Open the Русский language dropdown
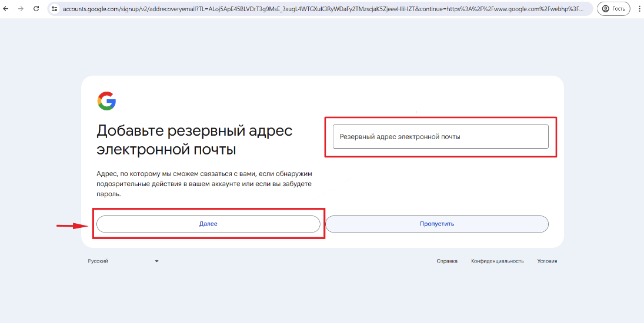The image size is (644, 323). point(123,261)
